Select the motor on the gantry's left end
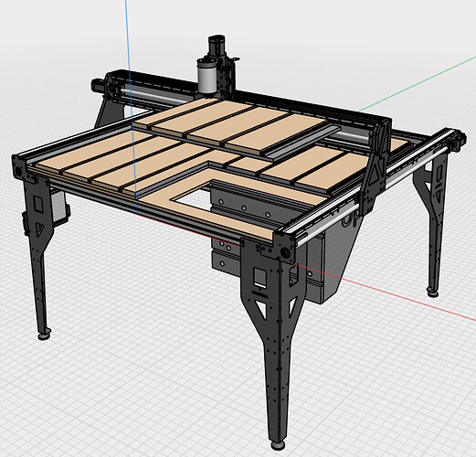 coord(98,85)
